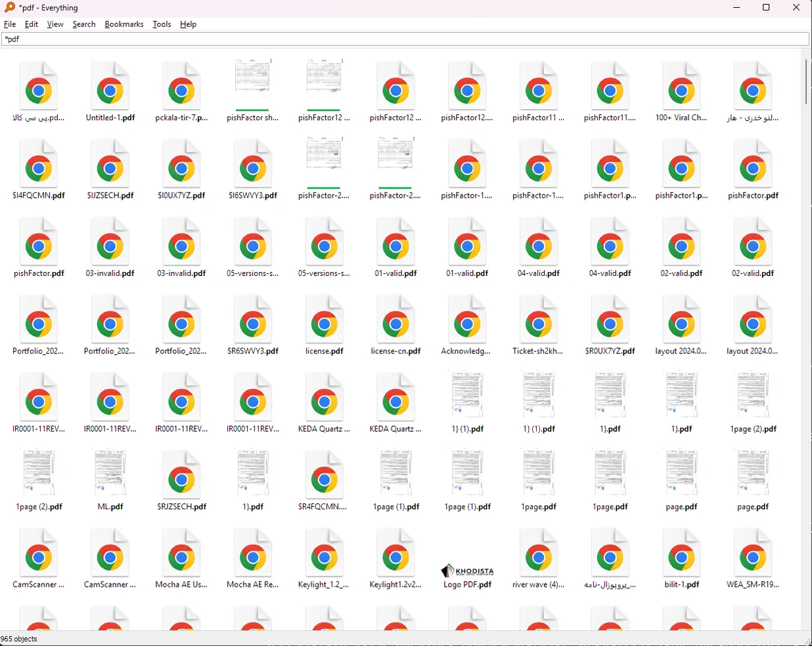Click the WEA_SM-R19... PDF icon

753,553
